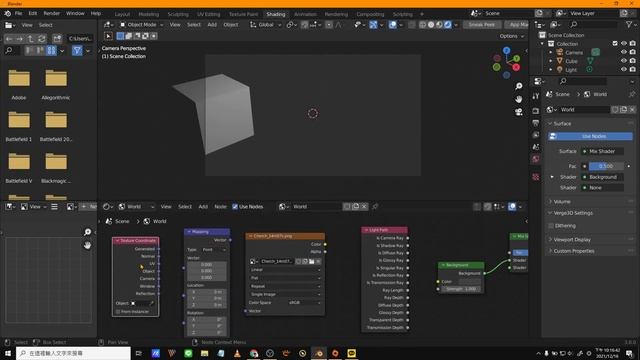Unlink the World datablock in node editor header
The image size is (640, 360).
364,207
